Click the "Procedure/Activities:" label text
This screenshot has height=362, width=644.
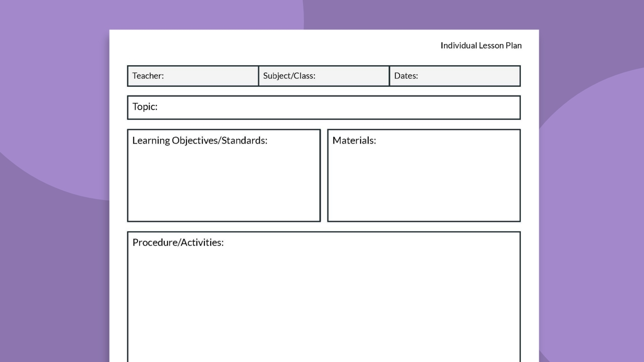[178, 243]
